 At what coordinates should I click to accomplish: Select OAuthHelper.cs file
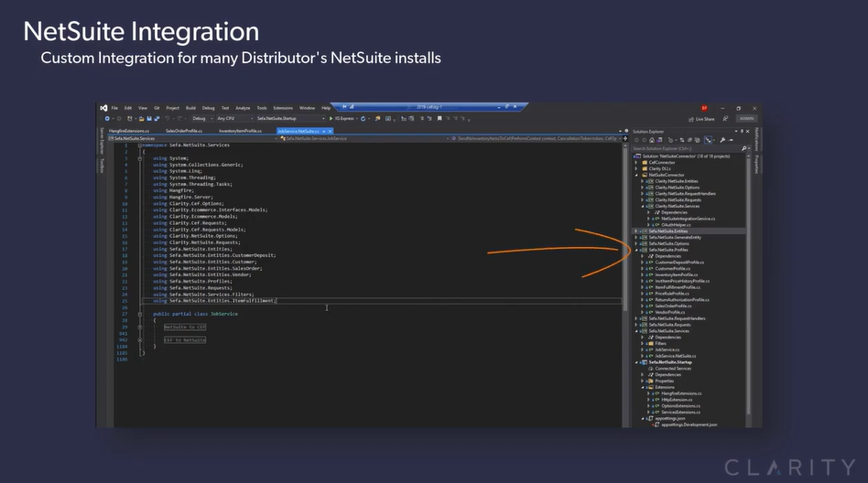click(676, 225)
